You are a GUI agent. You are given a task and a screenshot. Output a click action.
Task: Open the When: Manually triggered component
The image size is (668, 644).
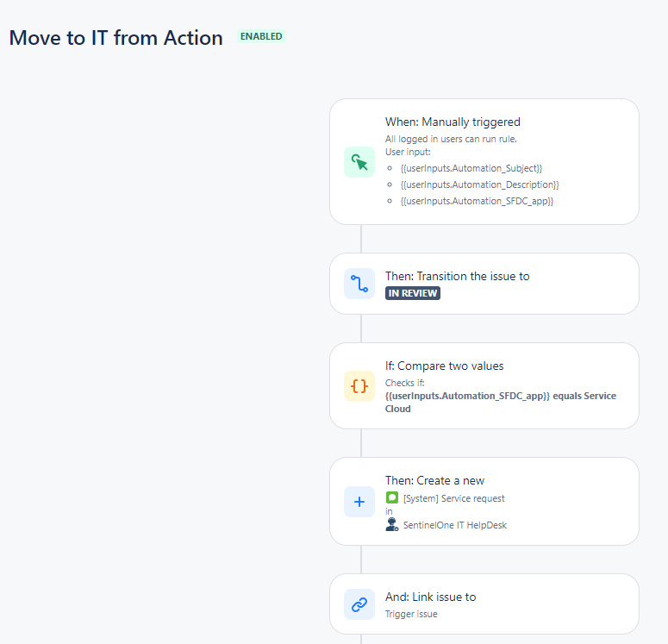tap(484, 162)
